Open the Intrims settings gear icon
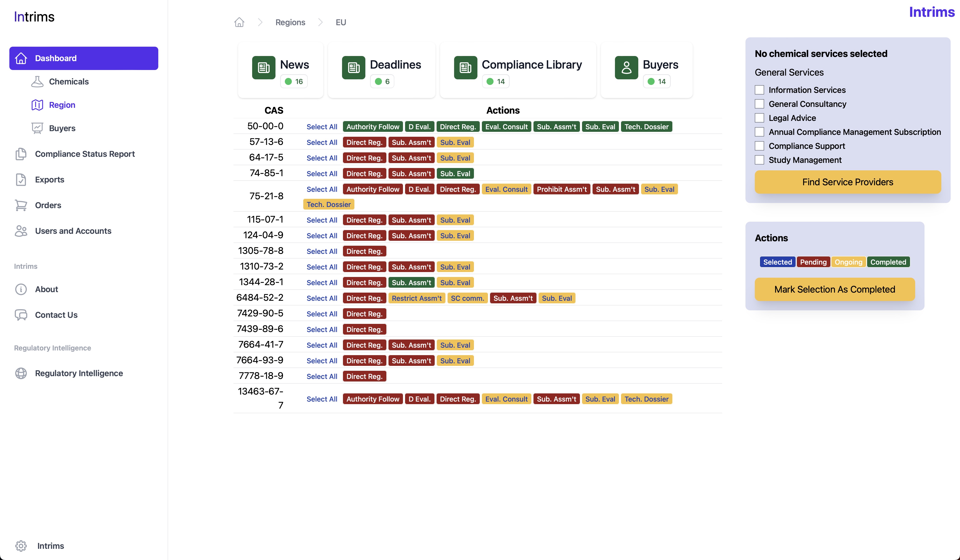Image resolution: width=960 pixels, height=560 pixels. point(21,546)
